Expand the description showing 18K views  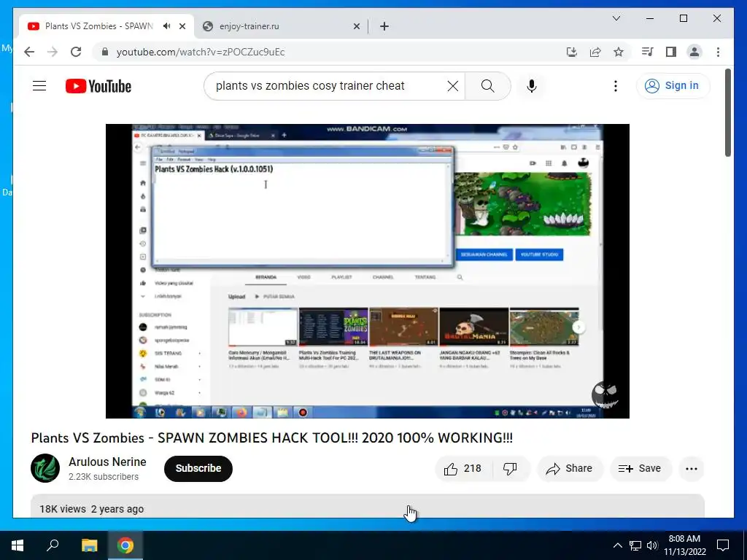[x=368, y=506]
